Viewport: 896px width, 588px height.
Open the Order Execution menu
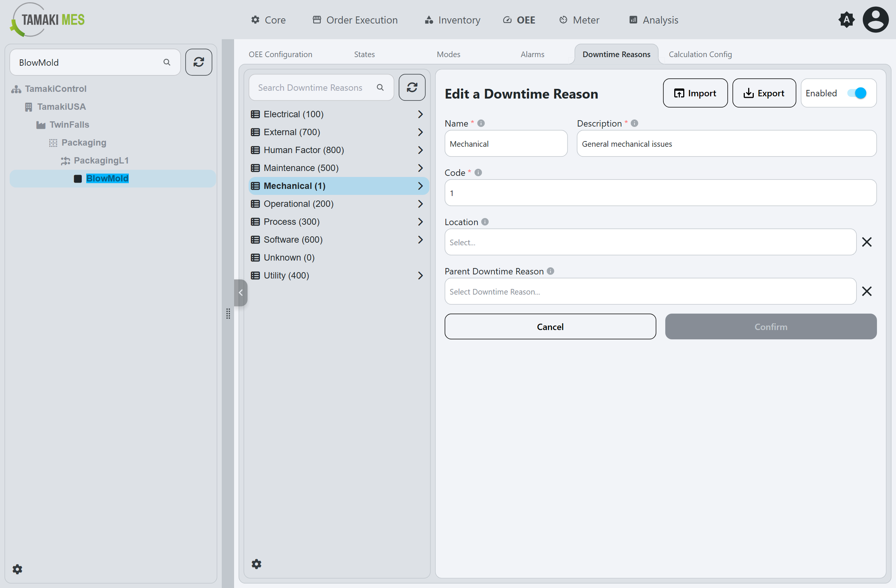pos(355,20)
